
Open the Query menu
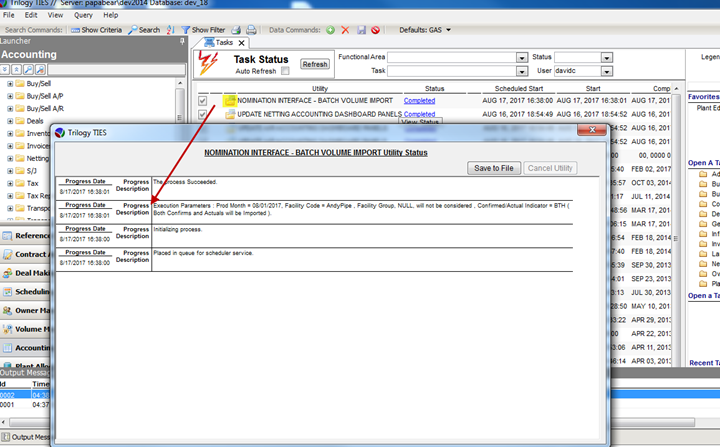82,15
